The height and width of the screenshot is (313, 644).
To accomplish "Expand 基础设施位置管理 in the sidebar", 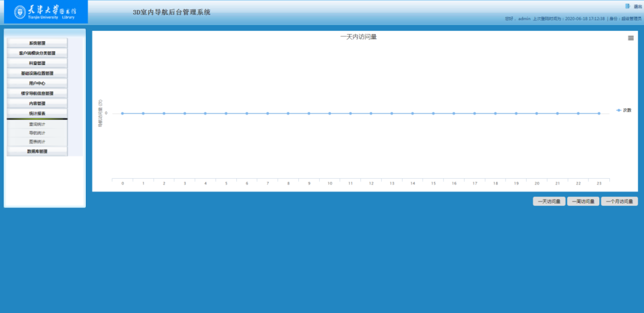I will 37,73.
